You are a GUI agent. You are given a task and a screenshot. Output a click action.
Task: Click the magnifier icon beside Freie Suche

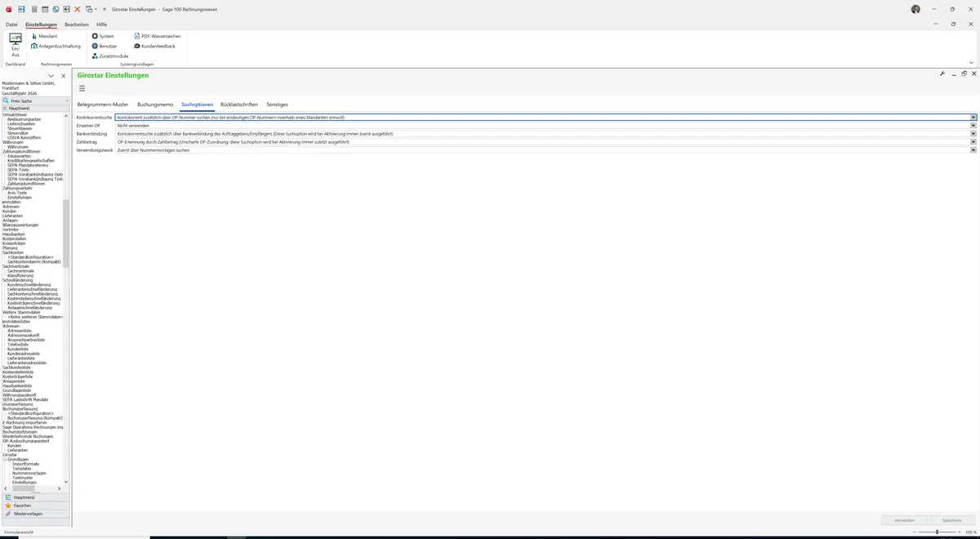click(x=6, y=100)
